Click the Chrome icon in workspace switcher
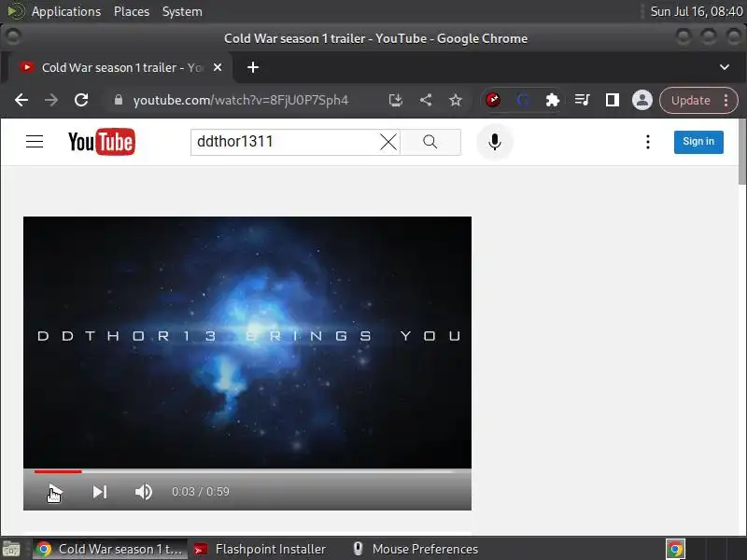Screen dimensions: 747x560 click(x=675, y=549)
